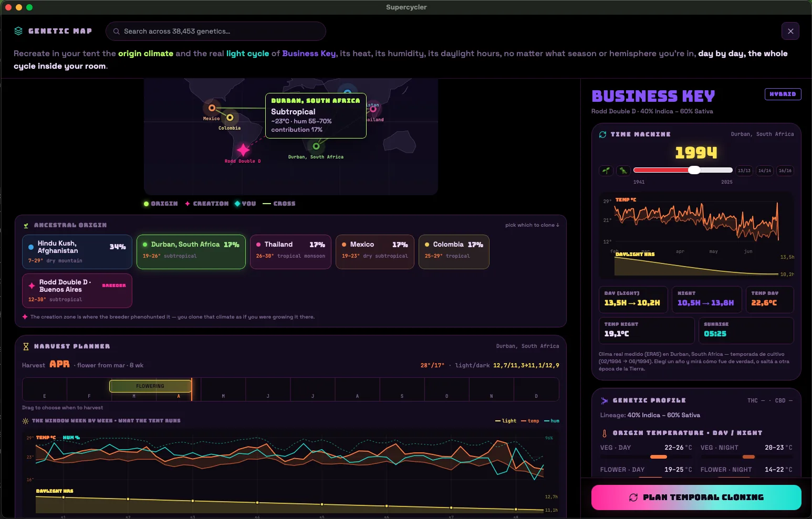Click the Business Key link in the intro text
The width and height of the screenshot is (812, 519).
point(309,54)
